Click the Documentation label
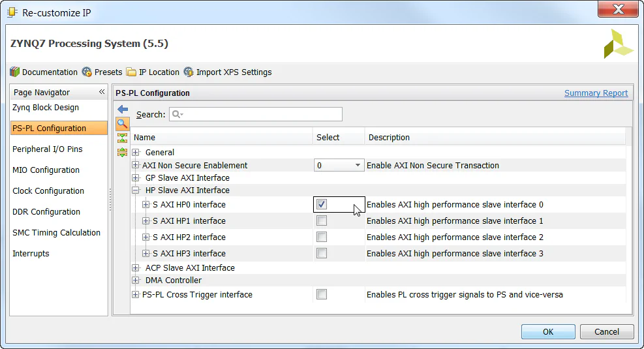 (x=50, y=72)
